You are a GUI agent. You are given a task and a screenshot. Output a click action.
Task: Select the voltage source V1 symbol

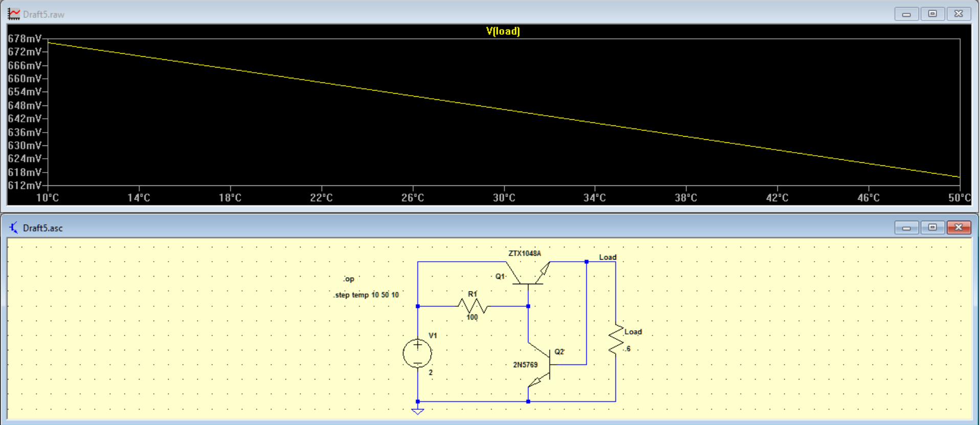pyautogui.click(x=417, y=353)
